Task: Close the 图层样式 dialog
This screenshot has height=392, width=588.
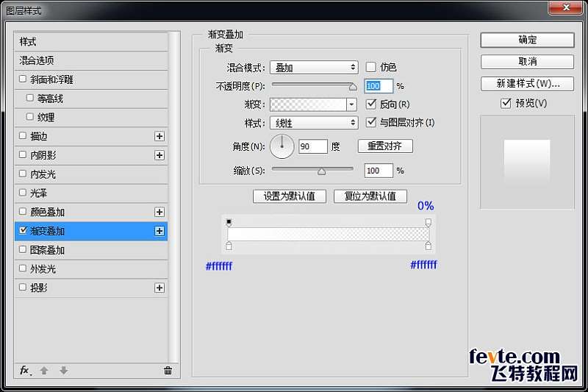Action: tap(566, 7)
